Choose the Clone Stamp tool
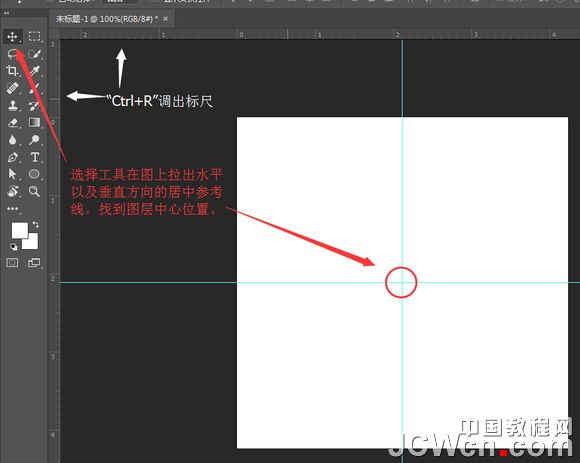This screenshot has height=463, width=580. tap(13, 105)
